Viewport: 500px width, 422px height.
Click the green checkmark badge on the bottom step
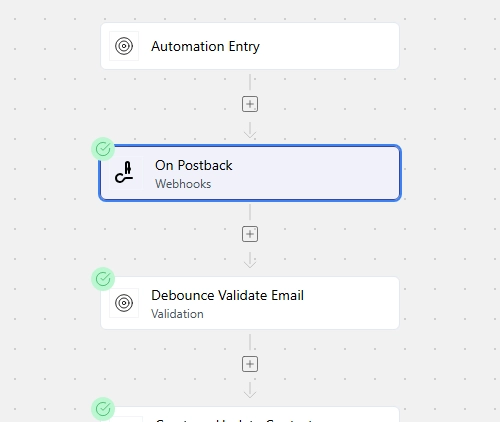coord(103,409)
